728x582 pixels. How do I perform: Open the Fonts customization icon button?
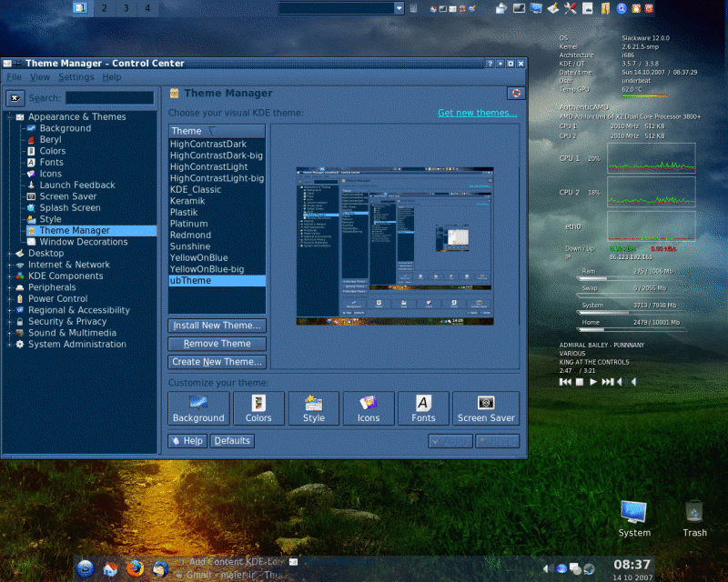[423, 408]
